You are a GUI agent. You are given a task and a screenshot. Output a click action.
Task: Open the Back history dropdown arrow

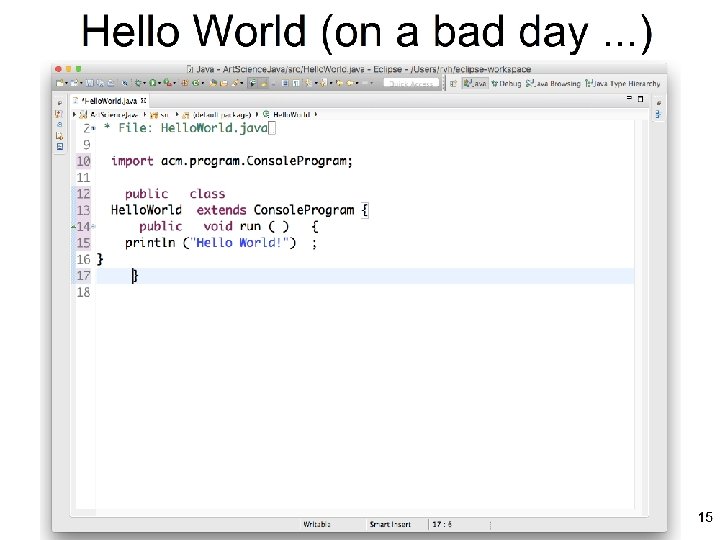pos(356,84)
